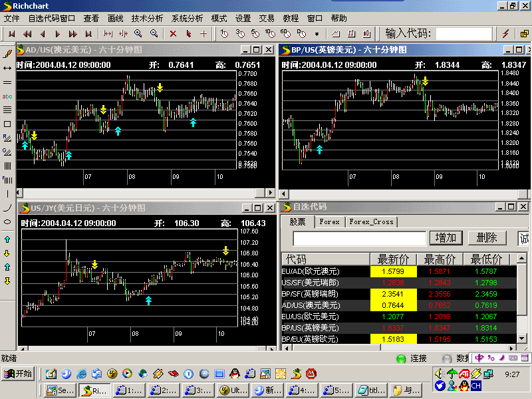The height and width of the screenshot is (399, 532).
Task: Step forward one bar with the right triangle
Action: [58, 34]
